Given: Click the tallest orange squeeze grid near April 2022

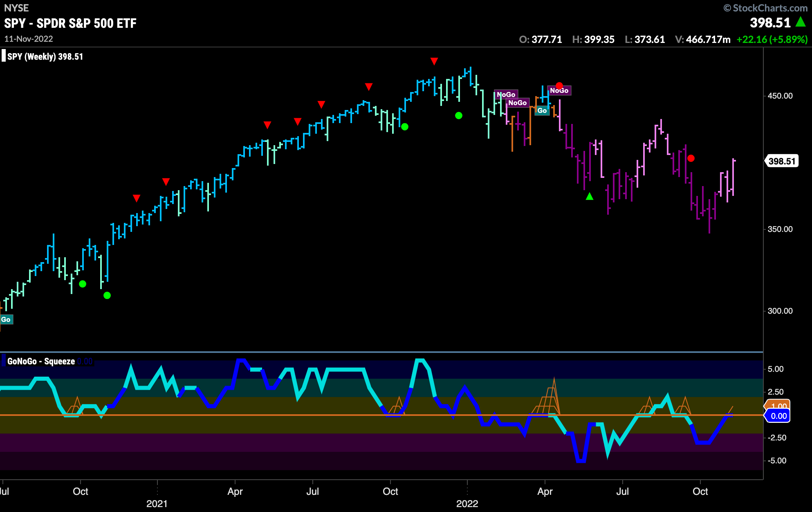Looking at the screenshot, I should [x=546, y=397].
